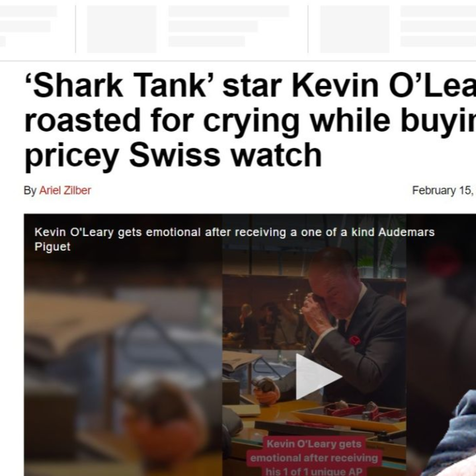Viewport: 476px width, 476px height.
Task: Open the first loading story thumbnail placeholder
Action: click(x=122, y=29)
